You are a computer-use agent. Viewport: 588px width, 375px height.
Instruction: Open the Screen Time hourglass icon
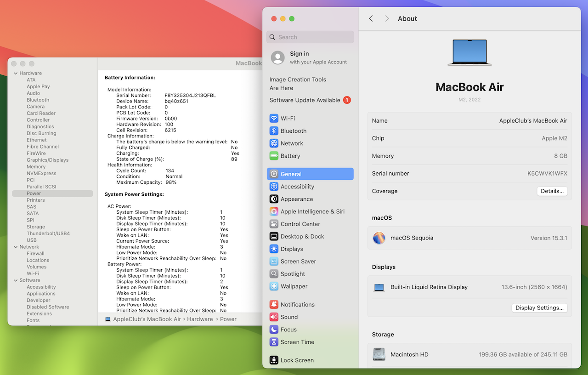274,342
